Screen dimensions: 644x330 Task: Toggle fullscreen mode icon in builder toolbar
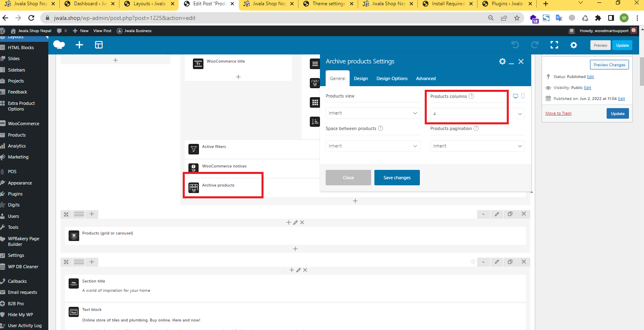point(554,45)
